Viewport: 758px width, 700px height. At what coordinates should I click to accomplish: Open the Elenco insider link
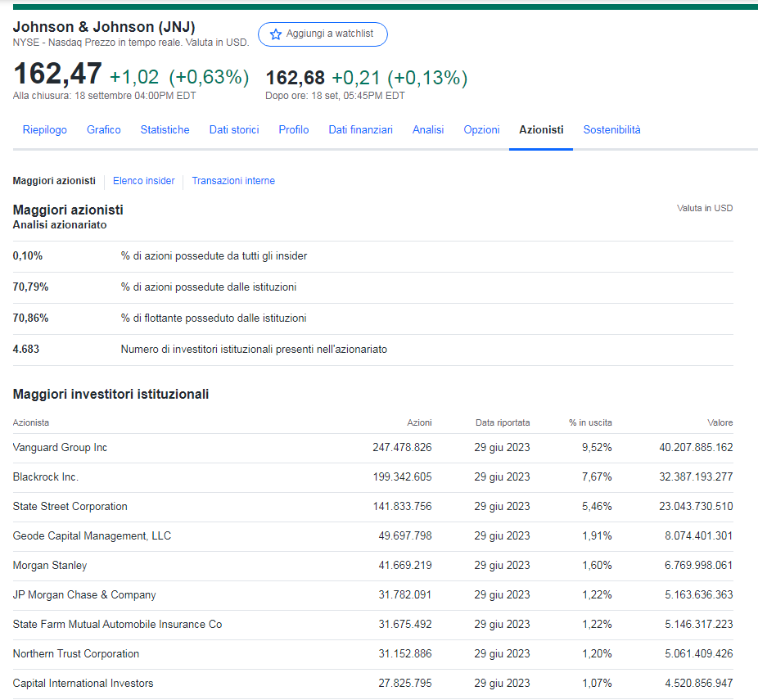pos(144,181)
